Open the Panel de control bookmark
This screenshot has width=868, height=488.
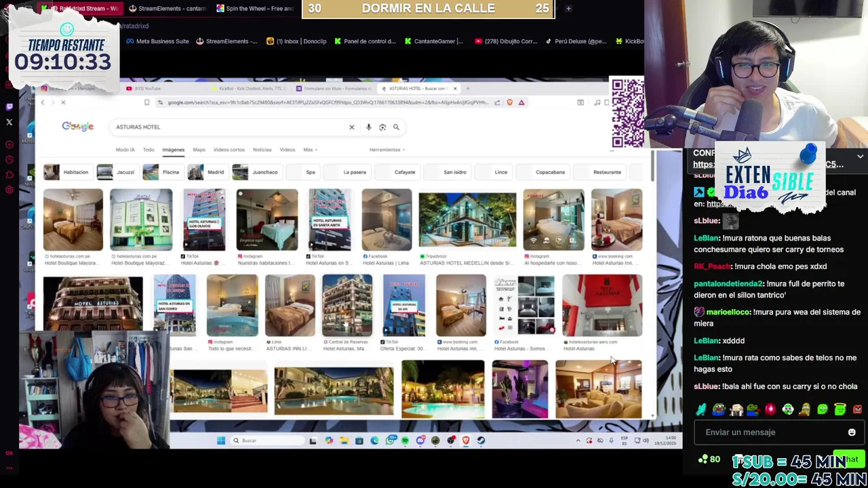[364, 41]
